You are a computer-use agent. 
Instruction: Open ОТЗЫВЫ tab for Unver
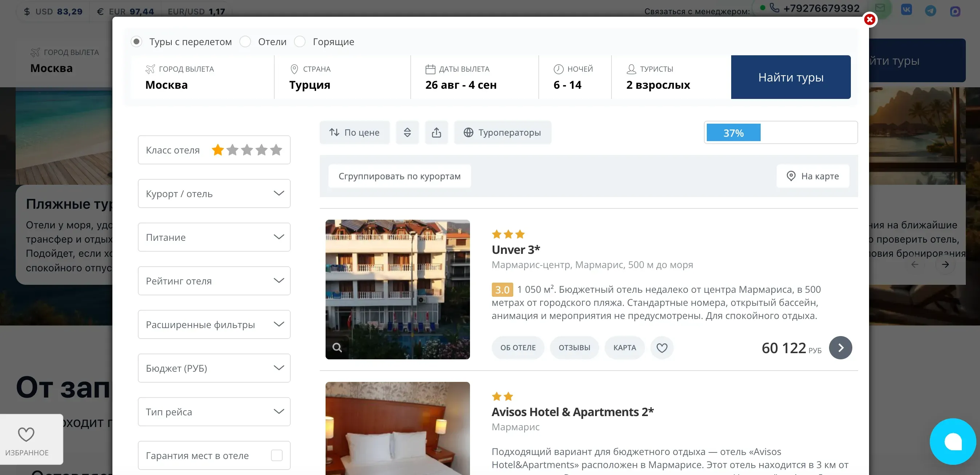(x=574, y=348)
